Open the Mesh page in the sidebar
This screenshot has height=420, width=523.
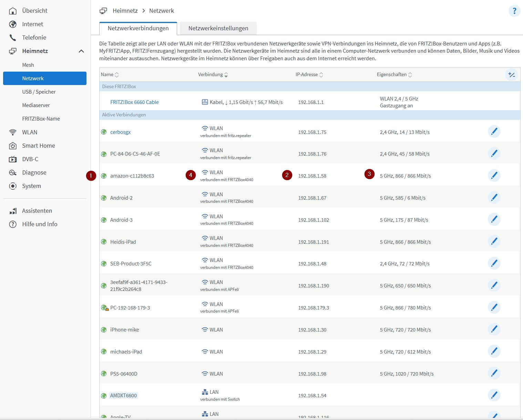[x=28, y=65]
